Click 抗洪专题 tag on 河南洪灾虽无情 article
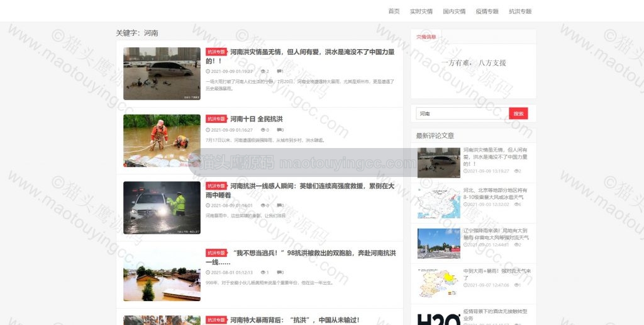Screen dimensions: 644x325 point(216,52)
